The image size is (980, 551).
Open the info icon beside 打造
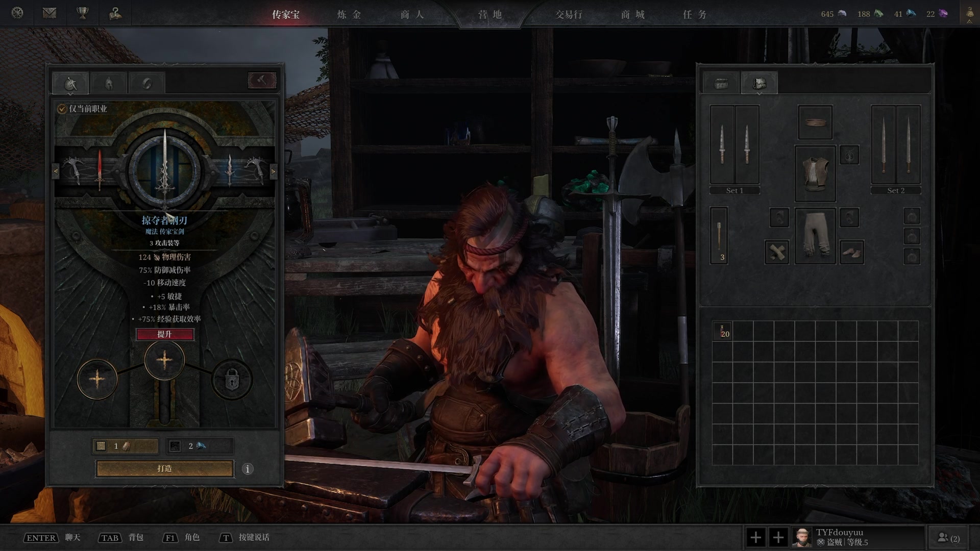click(248, 469)
